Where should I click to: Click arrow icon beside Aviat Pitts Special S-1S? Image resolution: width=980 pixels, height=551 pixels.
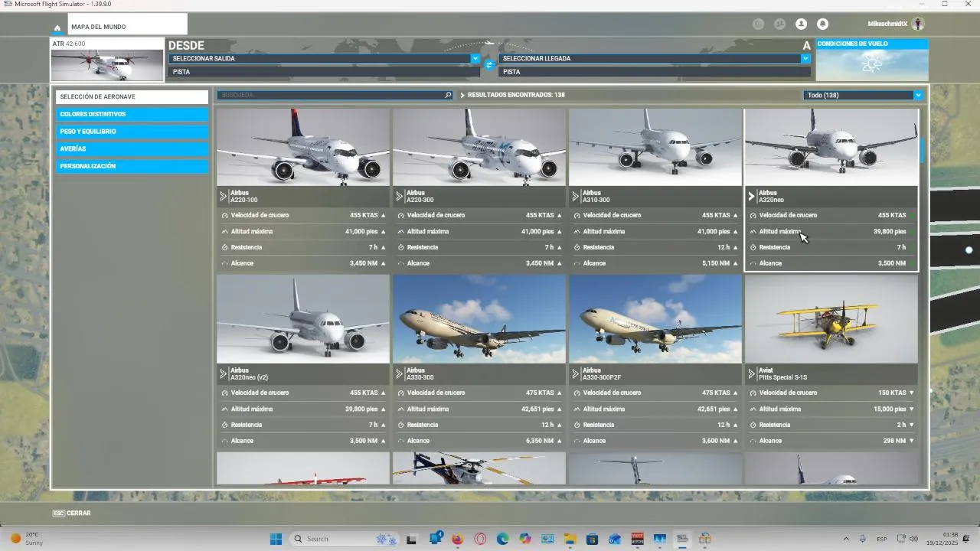[x=752, y=374]
